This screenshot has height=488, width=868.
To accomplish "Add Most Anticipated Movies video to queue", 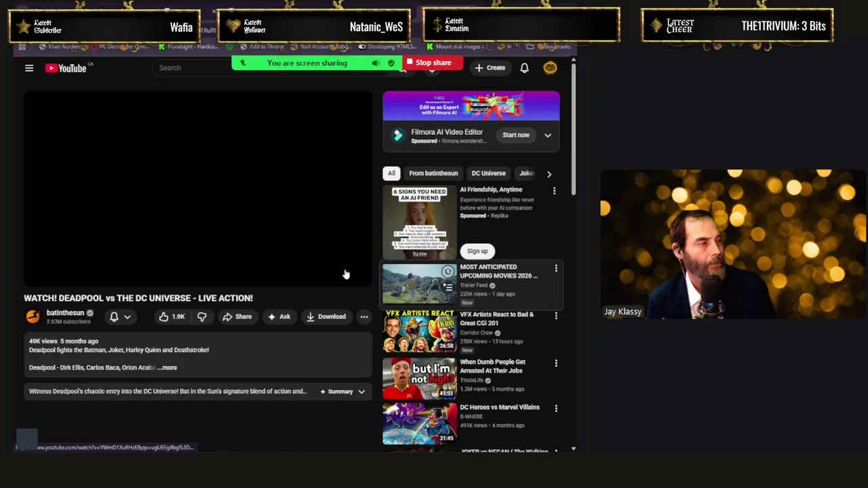I will (448, 287).
